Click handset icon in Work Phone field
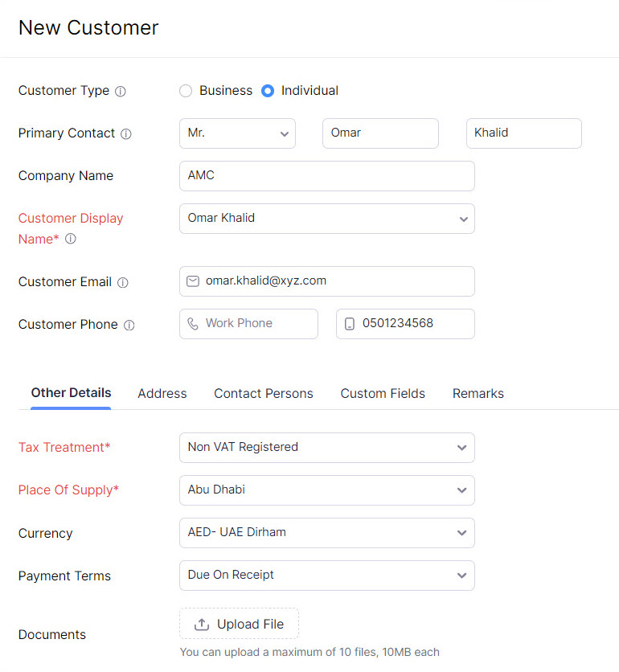 (193, 324)
